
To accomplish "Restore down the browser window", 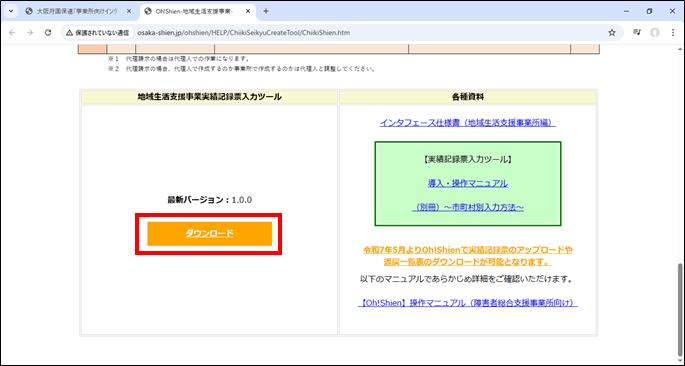I will point(650,11).
